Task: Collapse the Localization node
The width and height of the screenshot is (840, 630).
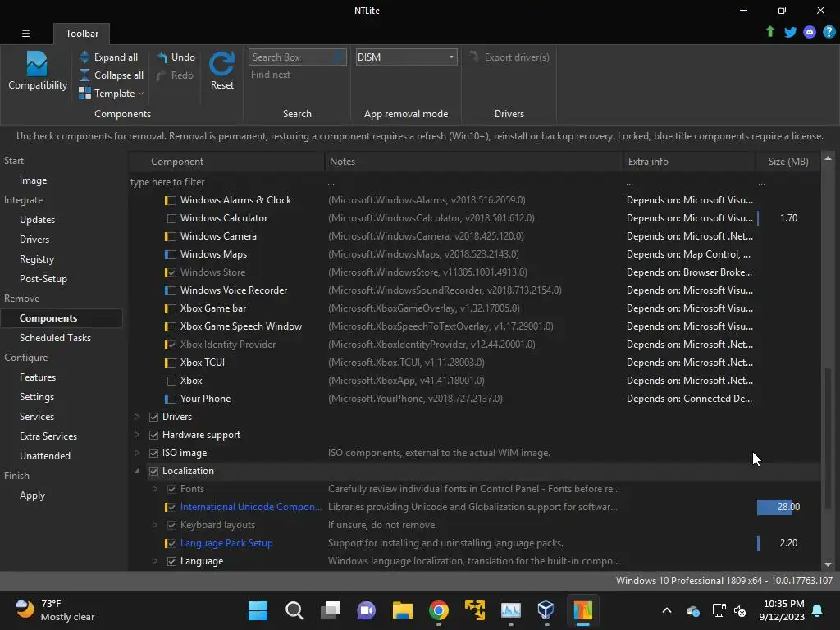Action: [137, 471]
